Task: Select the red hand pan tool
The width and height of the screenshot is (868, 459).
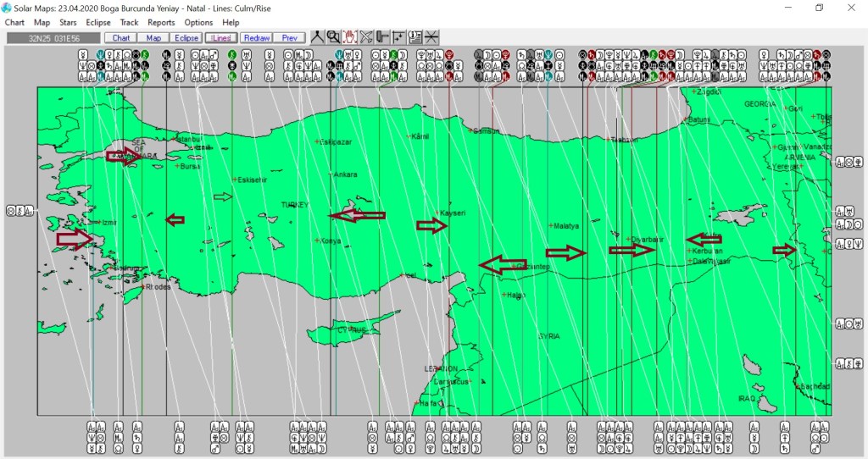Action: (x=349, y=37)
